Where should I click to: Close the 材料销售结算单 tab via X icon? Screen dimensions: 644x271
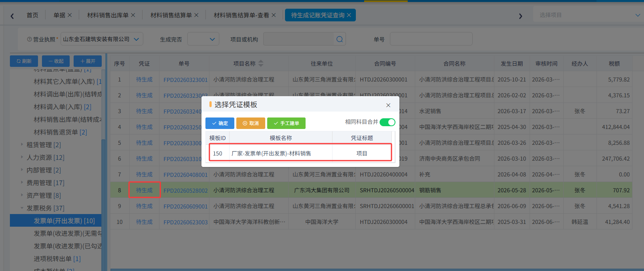click(196, 15)
